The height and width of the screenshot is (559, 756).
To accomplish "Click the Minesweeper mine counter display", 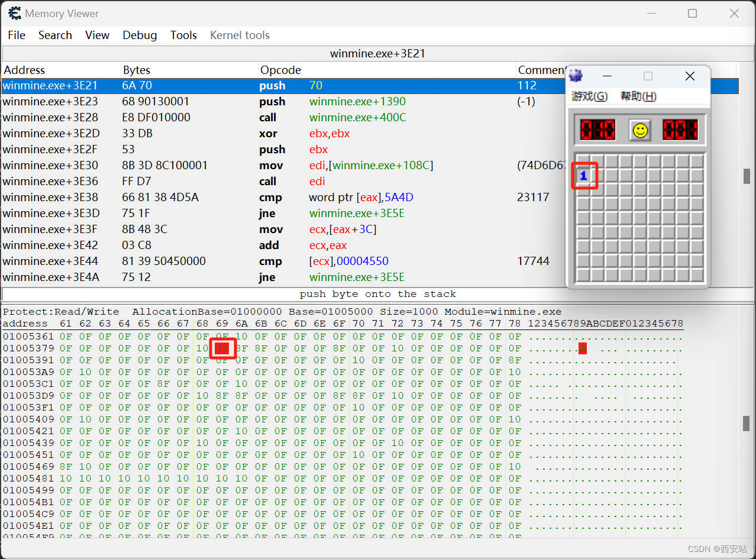I will pyautogui.click(x=597, y=130).
